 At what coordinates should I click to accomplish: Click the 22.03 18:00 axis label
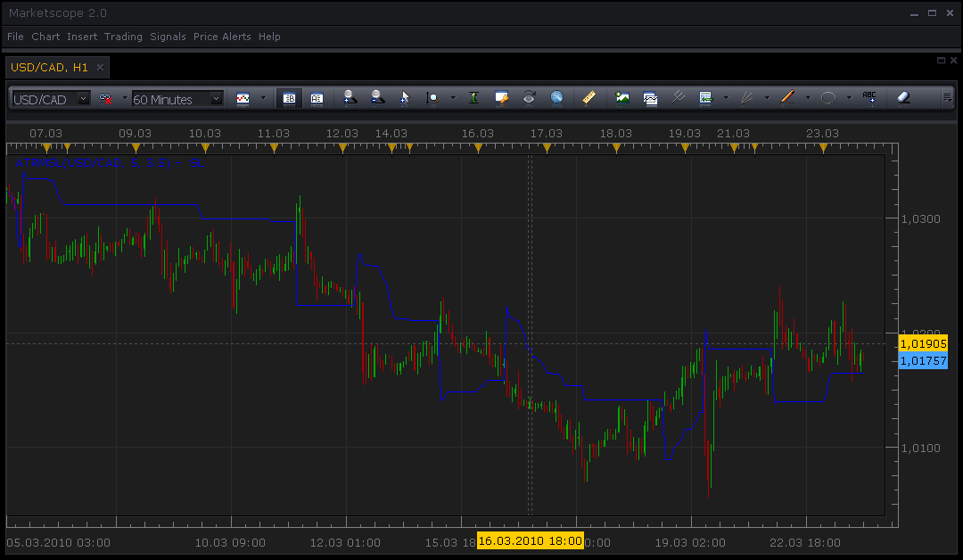coord(804,543)
